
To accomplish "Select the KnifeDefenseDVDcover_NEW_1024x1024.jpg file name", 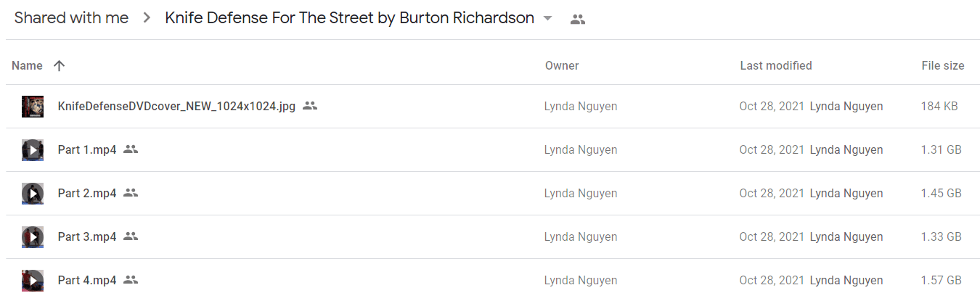I will [176, 107].
